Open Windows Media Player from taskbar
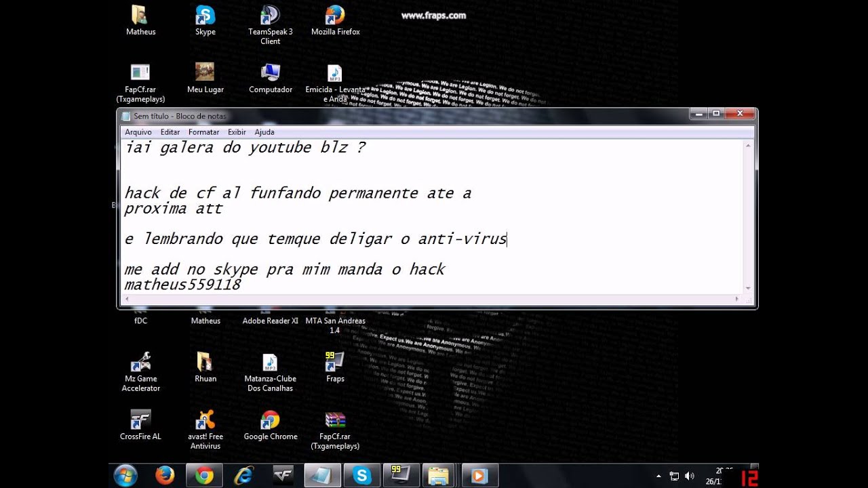 coord(479,475)
